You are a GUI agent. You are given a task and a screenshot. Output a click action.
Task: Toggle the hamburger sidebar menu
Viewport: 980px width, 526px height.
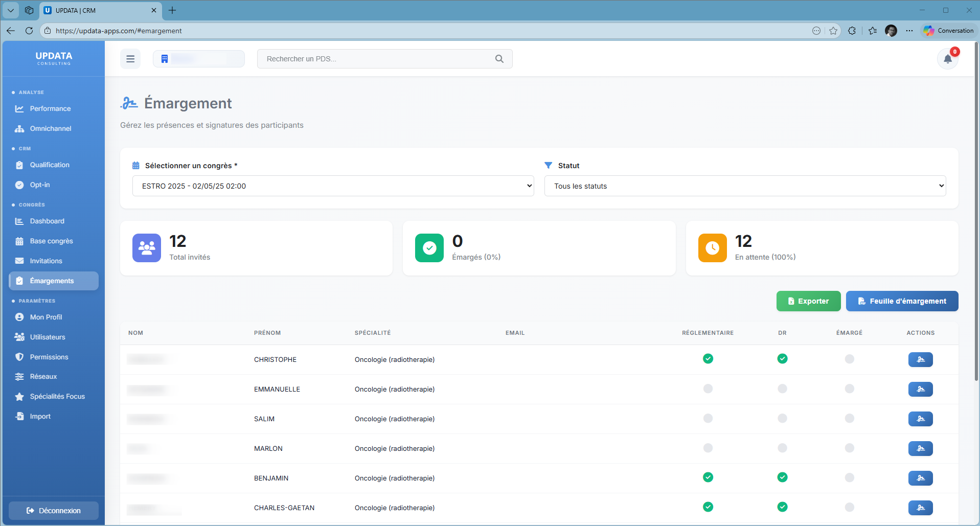pyautogui.click(x=130, y=59)
